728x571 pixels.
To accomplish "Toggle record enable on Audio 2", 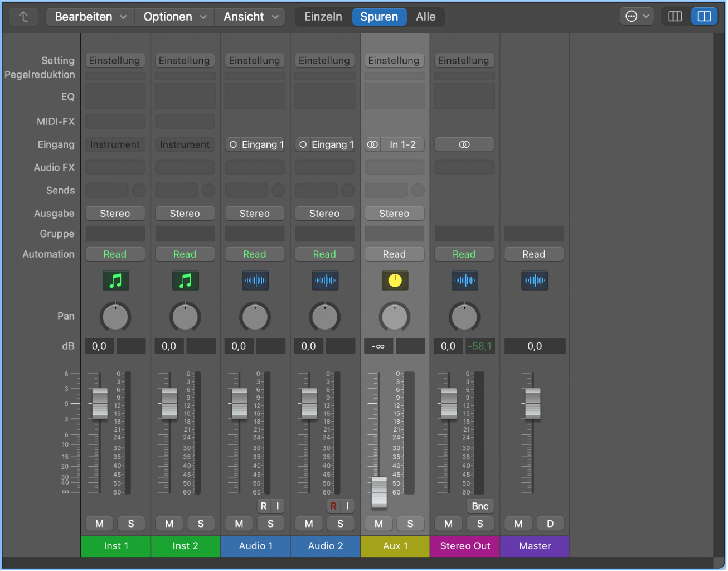I will (333, 506).
